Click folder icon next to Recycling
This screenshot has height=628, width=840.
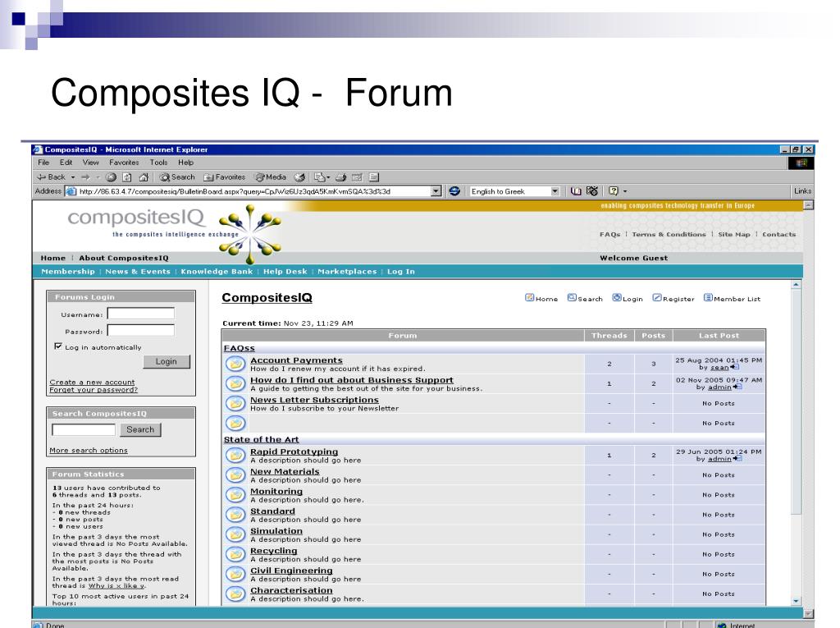(235, 554)
